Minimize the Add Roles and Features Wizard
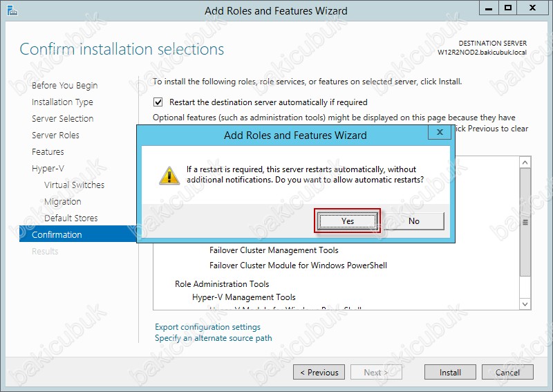Image resolution: width=553 pixels, height=392 pixels. point(489,8)
